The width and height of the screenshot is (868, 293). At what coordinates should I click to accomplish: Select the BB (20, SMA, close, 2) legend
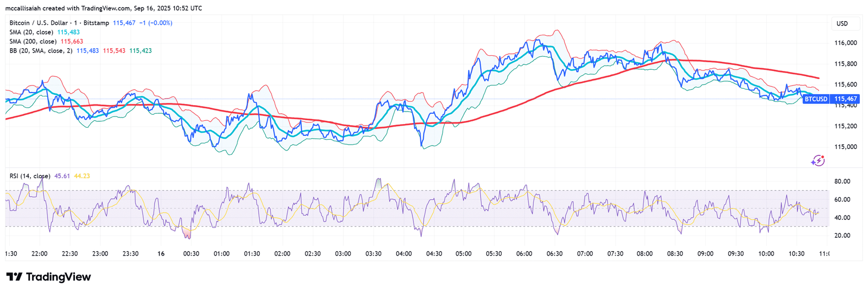[x=41, y=51]
